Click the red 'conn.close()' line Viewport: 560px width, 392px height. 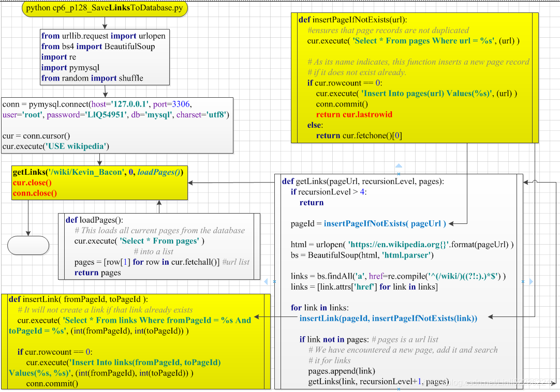coord(35,193)
